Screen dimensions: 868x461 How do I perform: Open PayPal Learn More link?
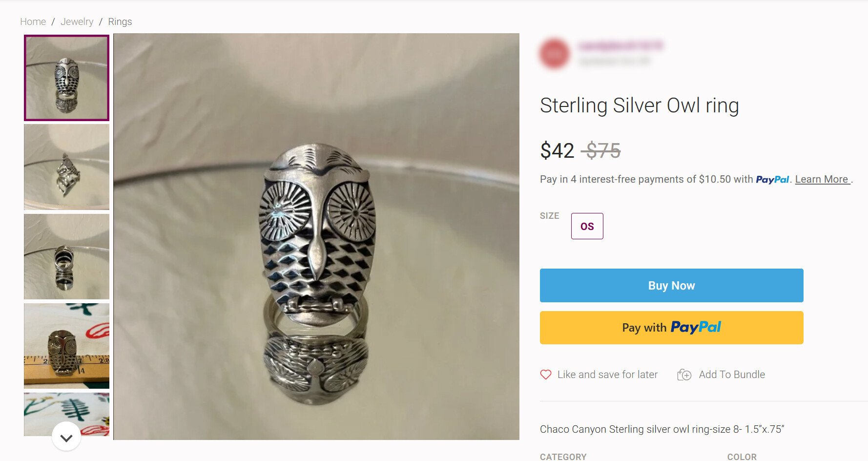(x=822, y=179)
